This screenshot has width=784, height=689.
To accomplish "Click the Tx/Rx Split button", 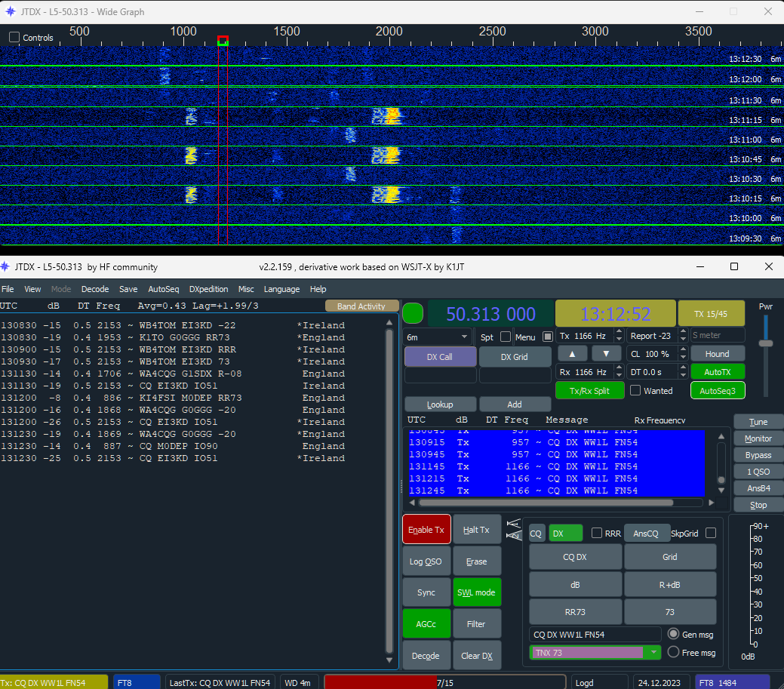I will pyautogui.click(x=589, y=390).
